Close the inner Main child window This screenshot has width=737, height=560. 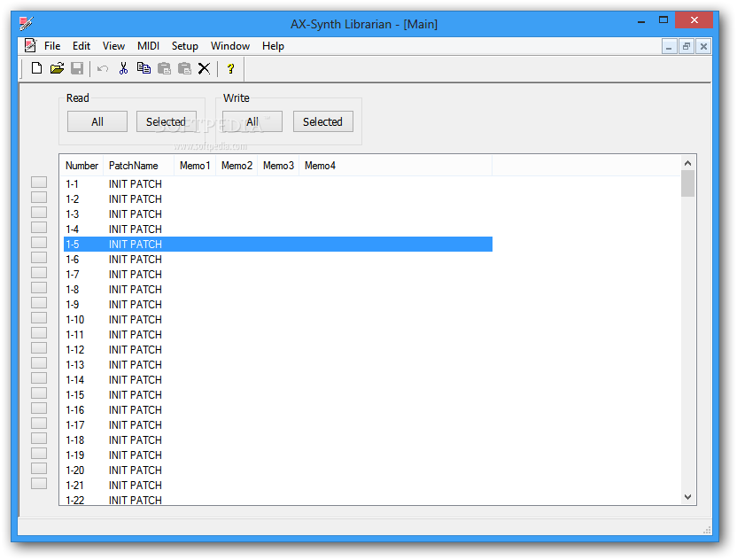tap(703, 46)
